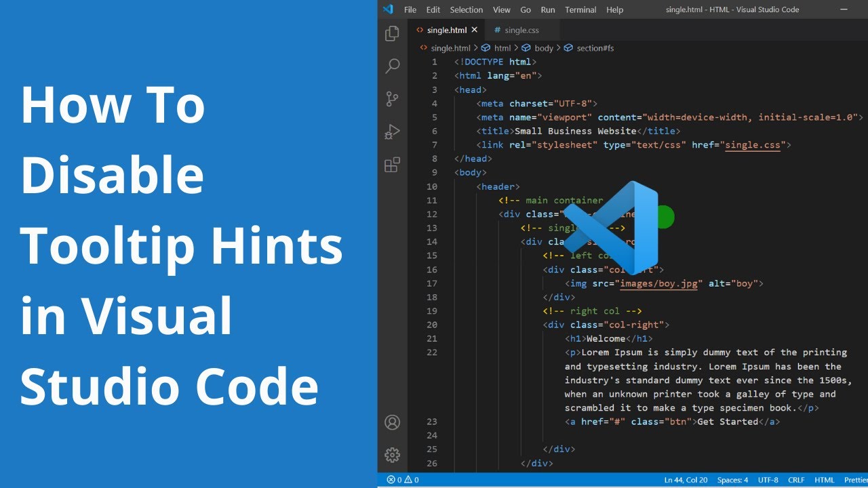Click the <header> tag on line 10

click(x=498, y=186)
